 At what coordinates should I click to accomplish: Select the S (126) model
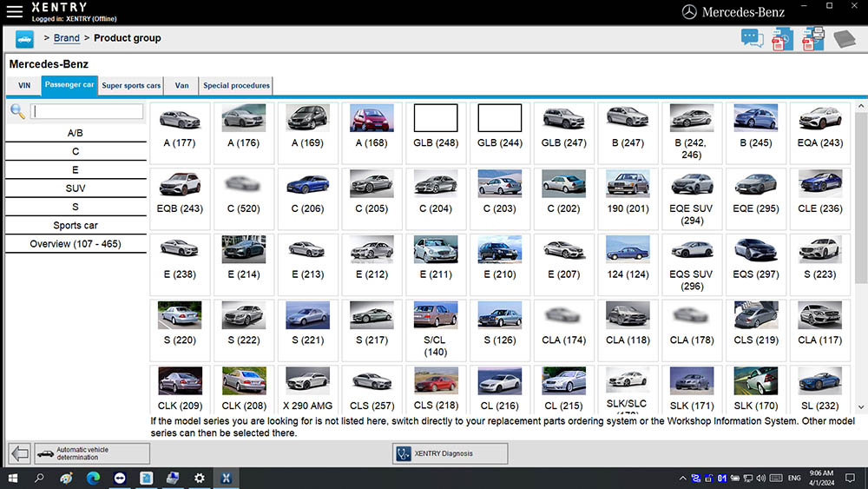500,330
